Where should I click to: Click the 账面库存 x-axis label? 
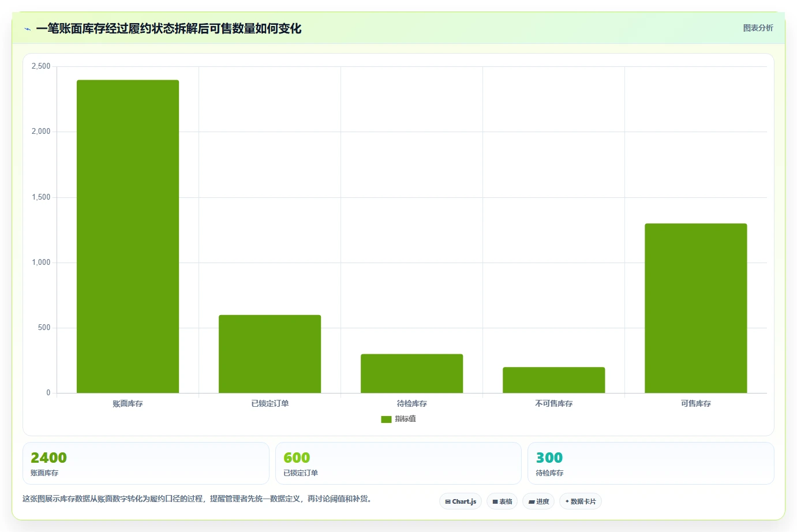pos(128,403)
